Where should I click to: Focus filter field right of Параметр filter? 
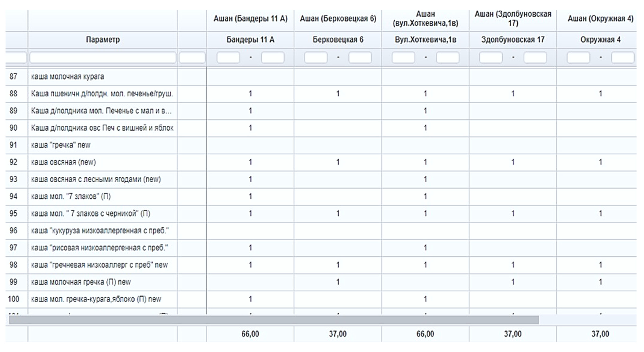click(192, 57)
